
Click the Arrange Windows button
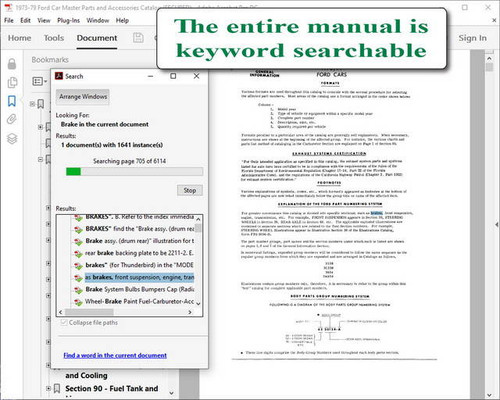coord(83,97)
